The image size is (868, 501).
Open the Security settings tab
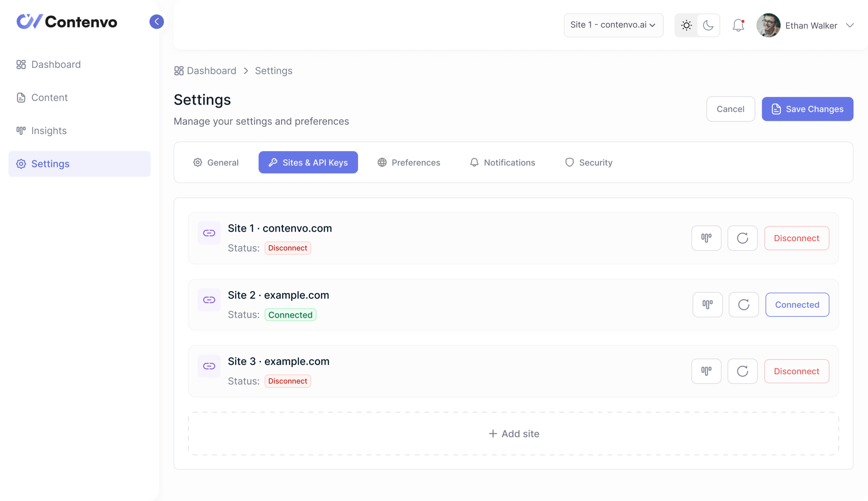[588, 162]
